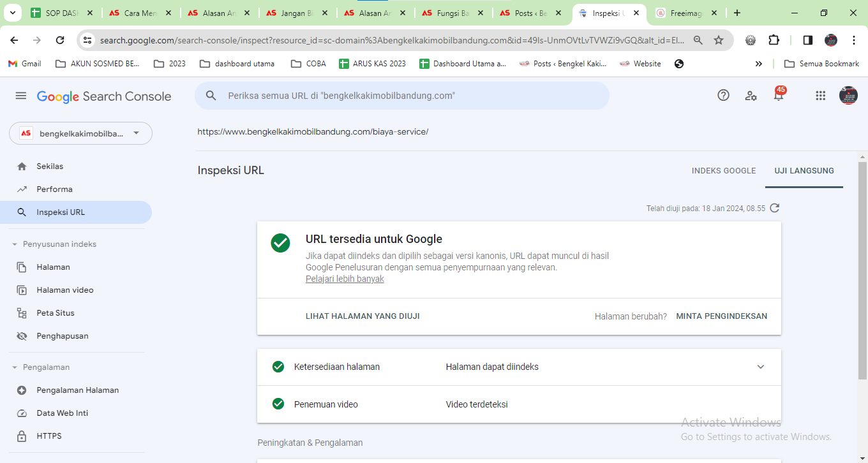This screenshot has height=463, width=868.
Task: Open the property selector bengkelkakimobilba... dropdown
Action: 80,133
